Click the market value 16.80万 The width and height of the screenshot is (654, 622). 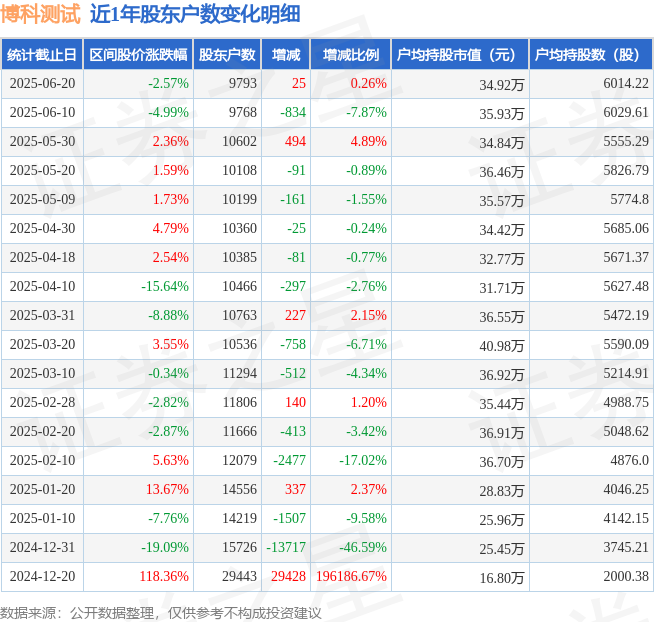[x=502, y=578]
